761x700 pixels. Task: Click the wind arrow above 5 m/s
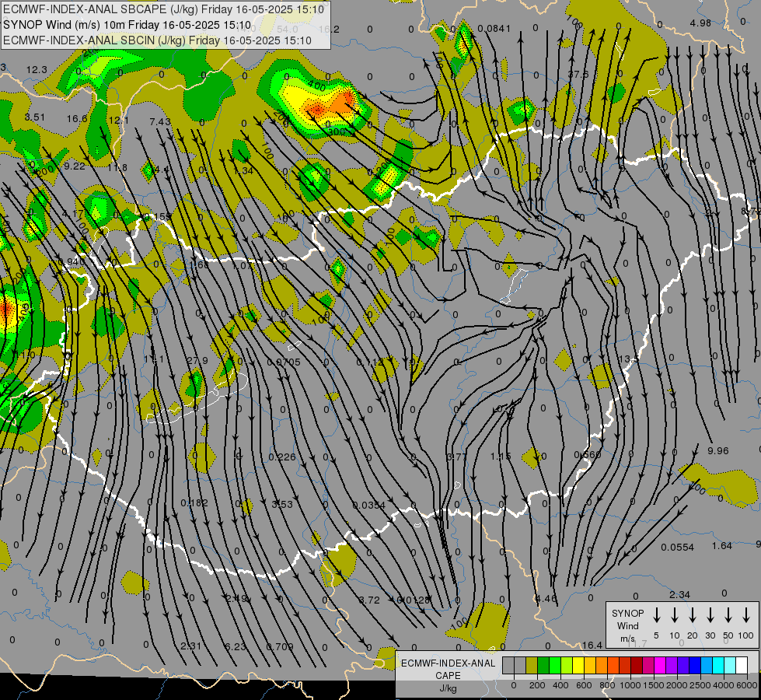pos(657,615)
